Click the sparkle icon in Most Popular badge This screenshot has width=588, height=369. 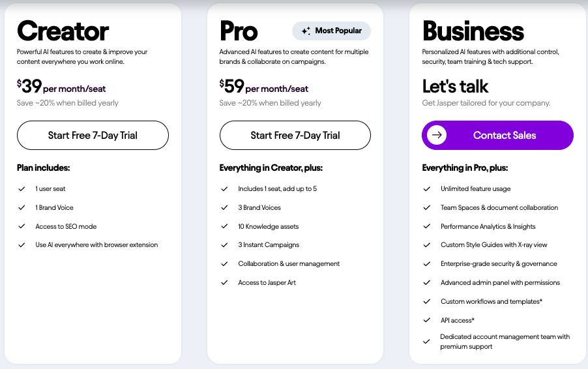coord(306,31)
